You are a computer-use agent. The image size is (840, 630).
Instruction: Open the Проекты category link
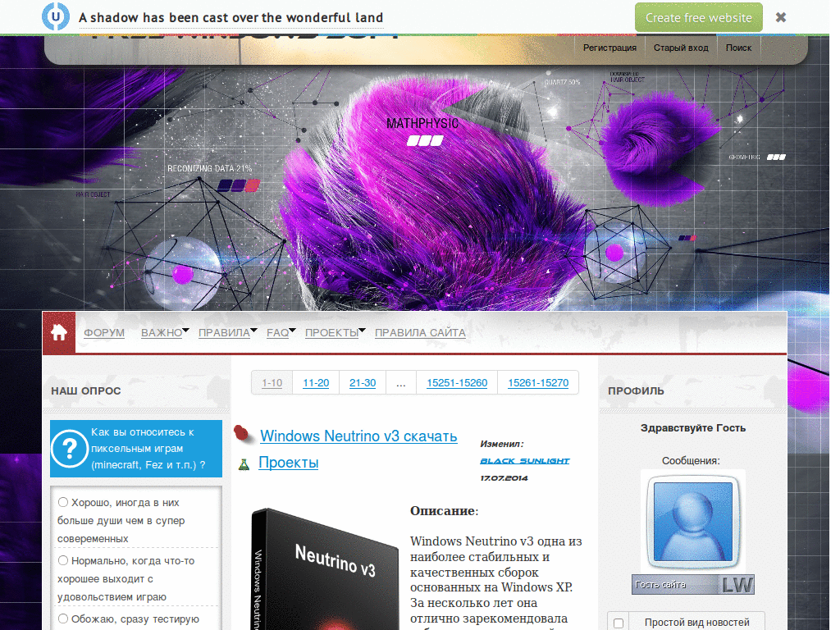[x=289, y=463]
